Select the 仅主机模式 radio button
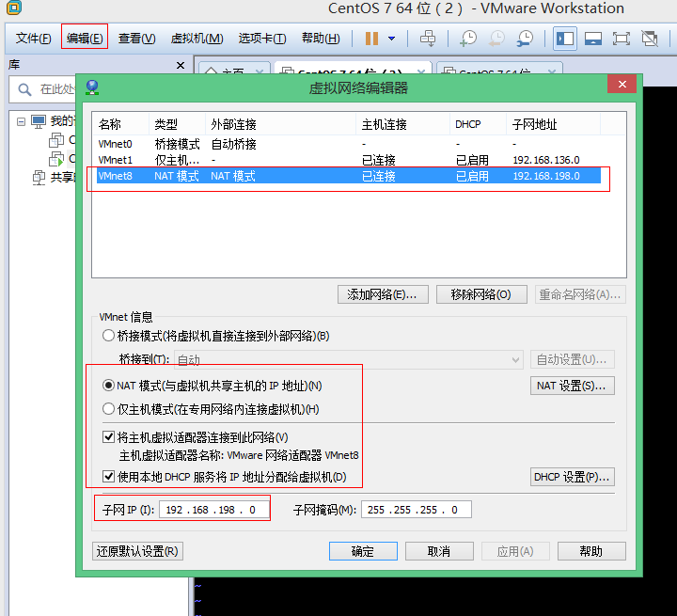This screenshot has height=616, width=677. point(108,409)
